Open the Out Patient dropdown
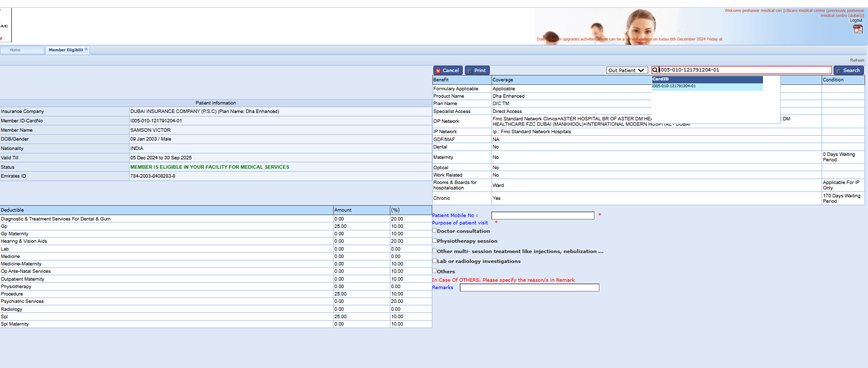The width and height of the screenshot is (868, 368). (x=626, y=71)
